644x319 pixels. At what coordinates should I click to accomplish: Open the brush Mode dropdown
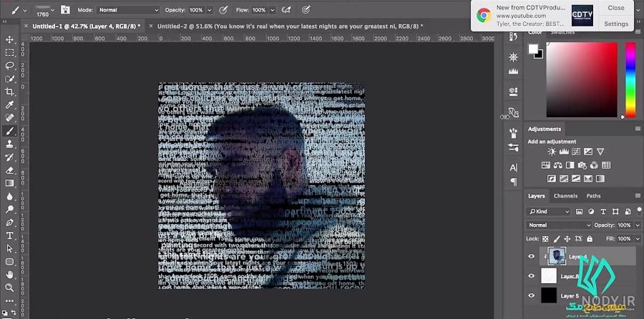click(128, 10)
